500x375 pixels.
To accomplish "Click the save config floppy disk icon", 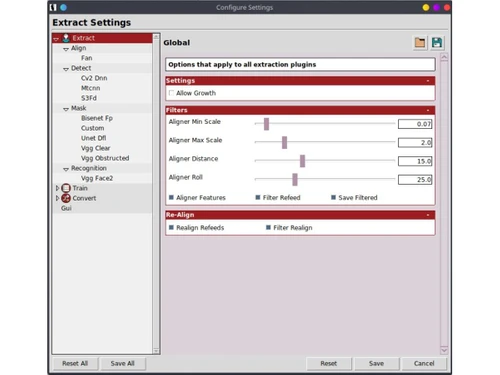I will (437, 43).
